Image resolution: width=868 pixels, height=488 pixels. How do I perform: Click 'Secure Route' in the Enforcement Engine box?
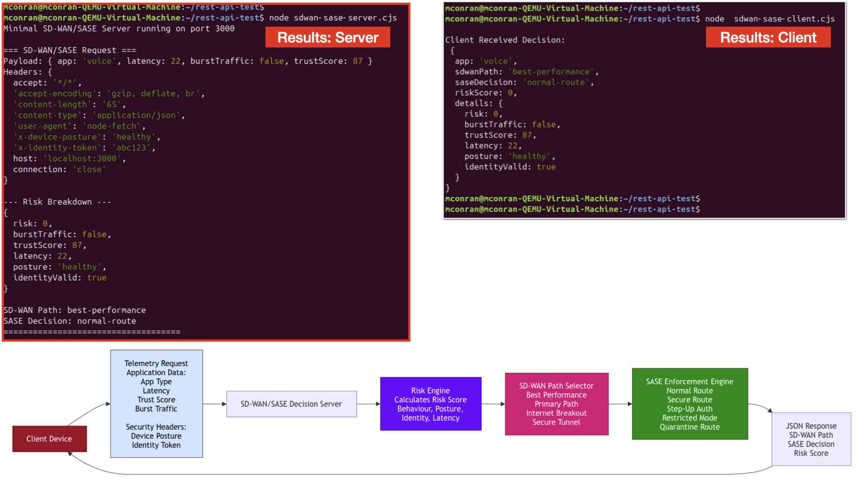click(690, 399)
